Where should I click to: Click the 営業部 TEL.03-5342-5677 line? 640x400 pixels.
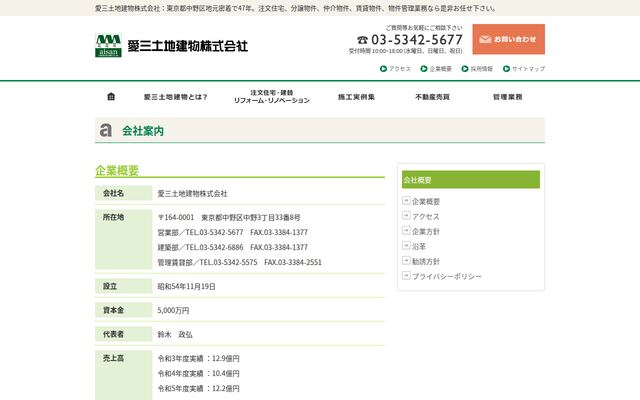point(233,232)
